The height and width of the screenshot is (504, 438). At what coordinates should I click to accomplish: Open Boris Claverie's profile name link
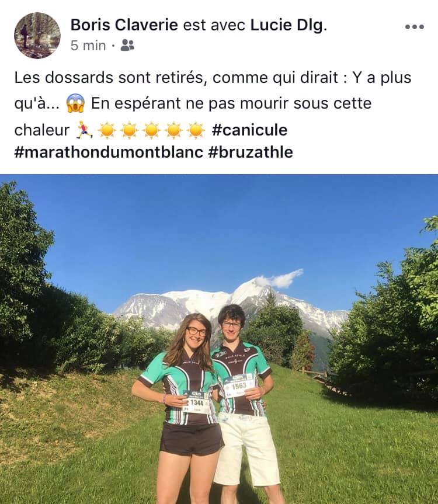tap(124, 25)
